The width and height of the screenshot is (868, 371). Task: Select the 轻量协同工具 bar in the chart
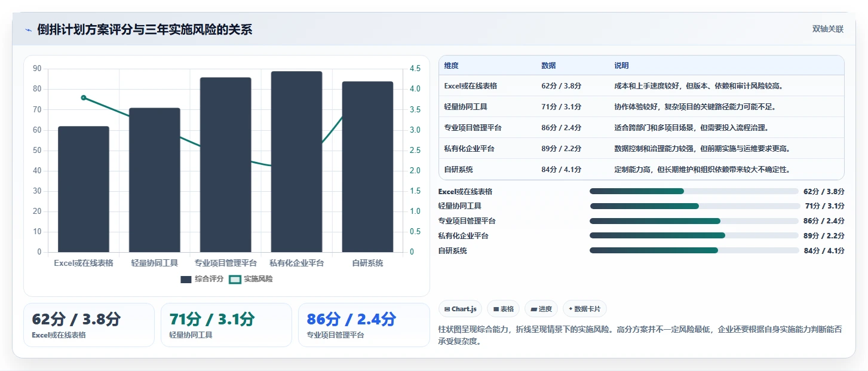tap(155, 180)
